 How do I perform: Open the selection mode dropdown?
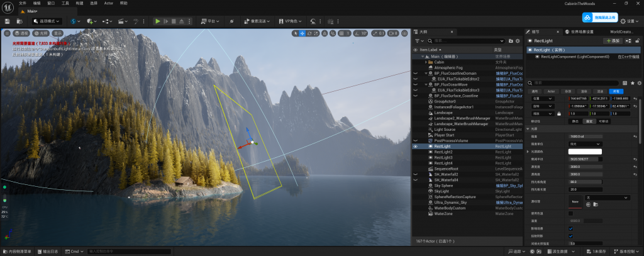pyautogui.click(x=47, y=21)
